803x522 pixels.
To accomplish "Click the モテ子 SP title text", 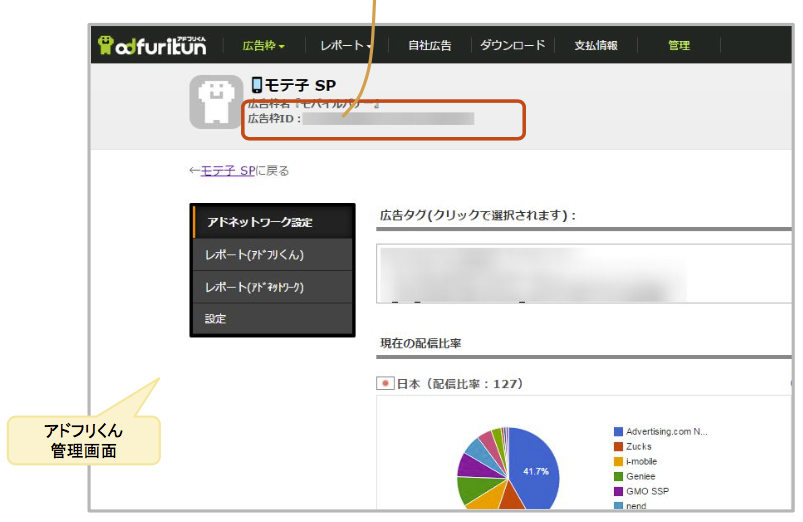I will [300, 85].
